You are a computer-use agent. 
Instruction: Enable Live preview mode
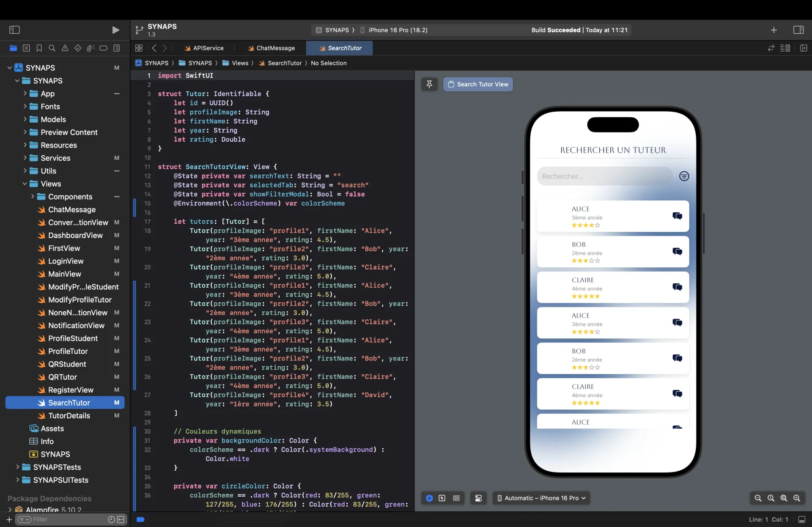(429, 498)
